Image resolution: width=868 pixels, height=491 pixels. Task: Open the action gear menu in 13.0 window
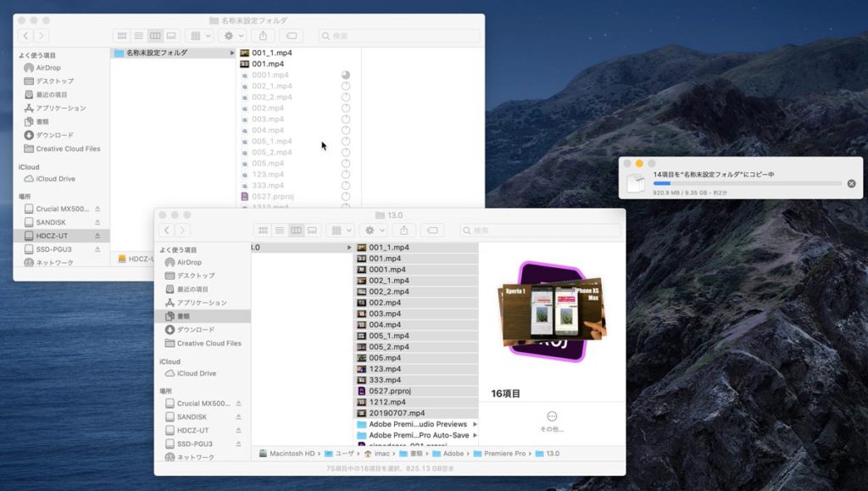pos(374,231)
